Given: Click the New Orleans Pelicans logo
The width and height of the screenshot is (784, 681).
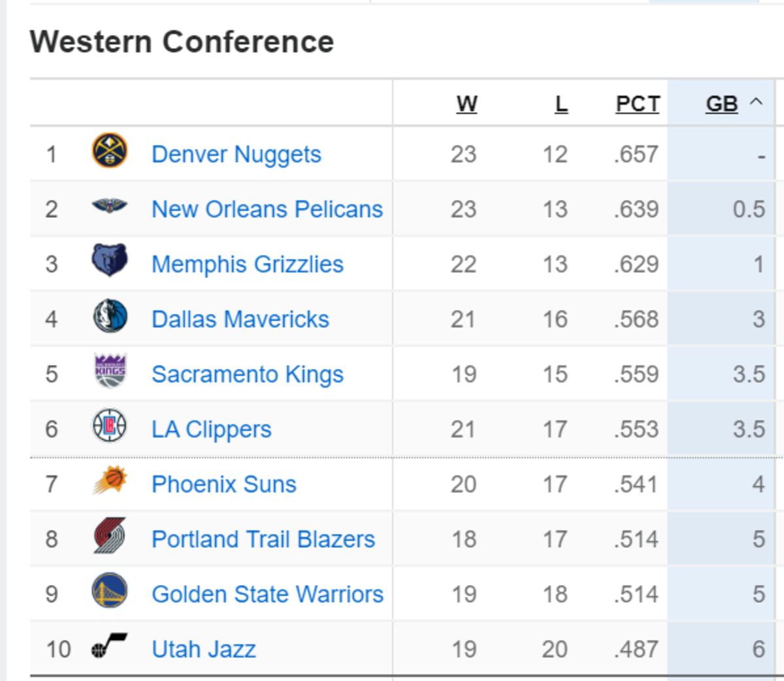Looking at the screenshot, I should (x=109, y=207).
